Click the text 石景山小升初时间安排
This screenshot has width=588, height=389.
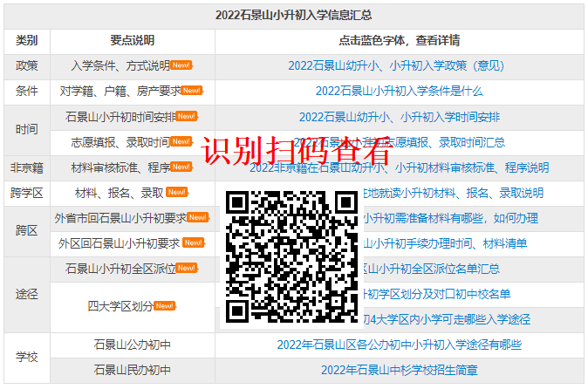(120, 117)
